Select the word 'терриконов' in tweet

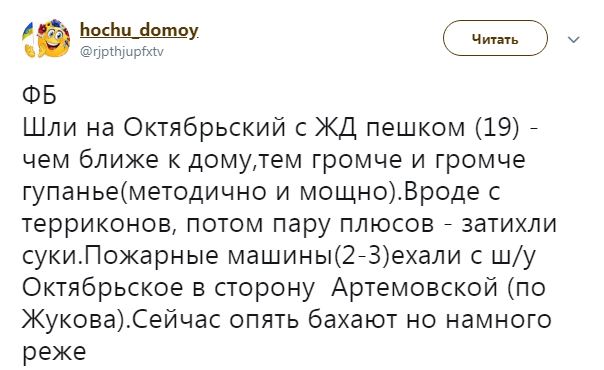(x=99, y=224)
